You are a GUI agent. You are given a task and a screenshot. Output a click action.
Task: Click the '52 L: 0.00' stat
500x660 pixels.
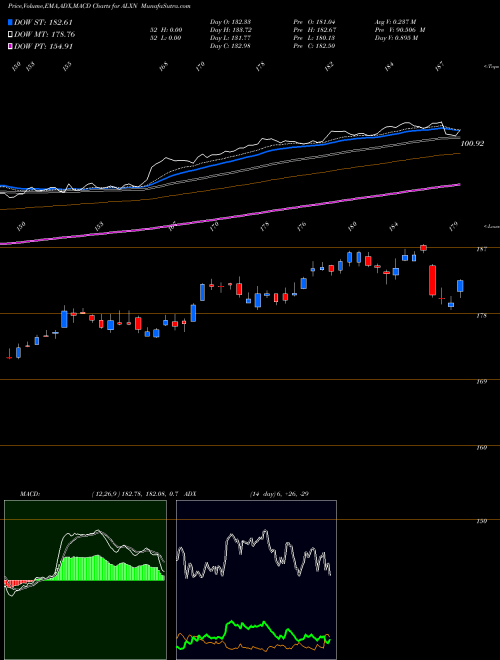pos(165,38)
